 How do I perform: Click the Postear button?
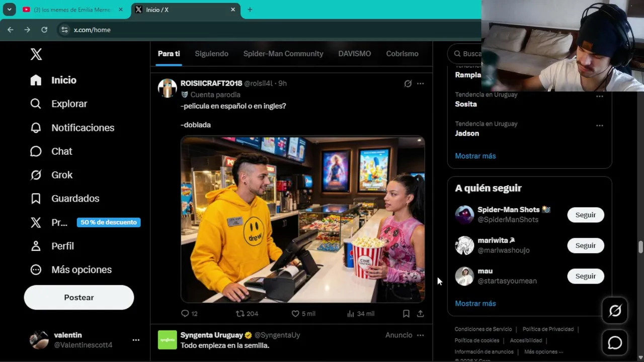click(79, 297)
